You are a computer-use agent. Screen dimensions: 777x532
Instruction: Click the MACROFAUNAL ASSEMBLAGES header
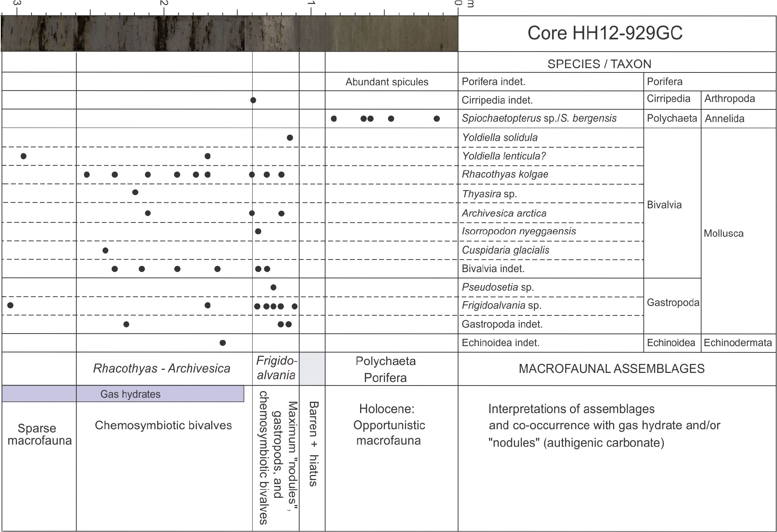click(x=611, y=369)
